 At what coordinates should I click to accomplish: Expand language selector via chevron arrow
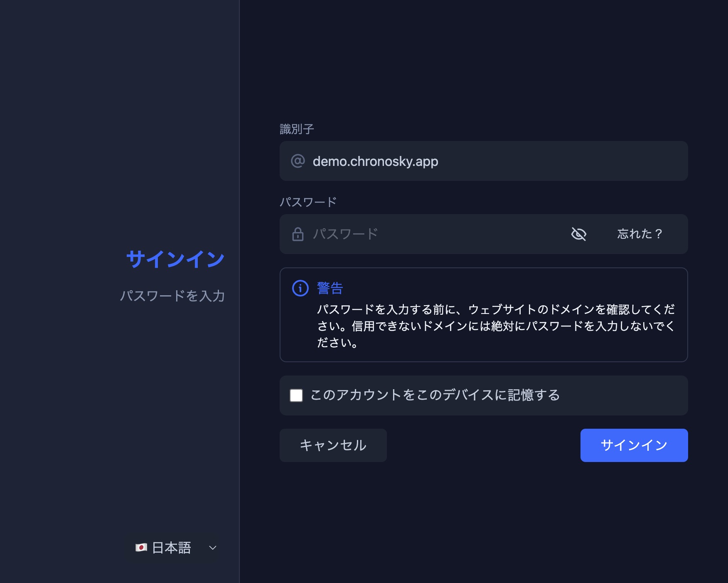[x=213, y=548]
